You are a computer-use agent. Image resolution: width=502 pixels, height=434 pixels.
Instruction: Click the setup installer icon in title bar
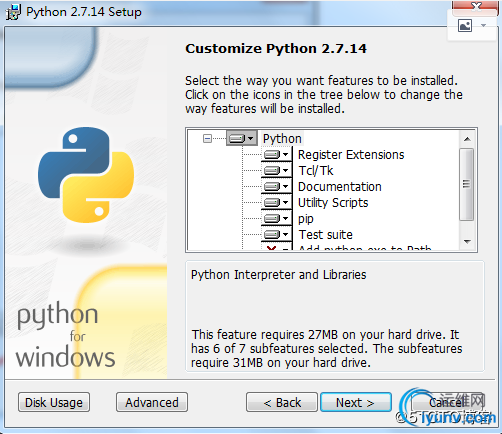[x=13, y=12]
